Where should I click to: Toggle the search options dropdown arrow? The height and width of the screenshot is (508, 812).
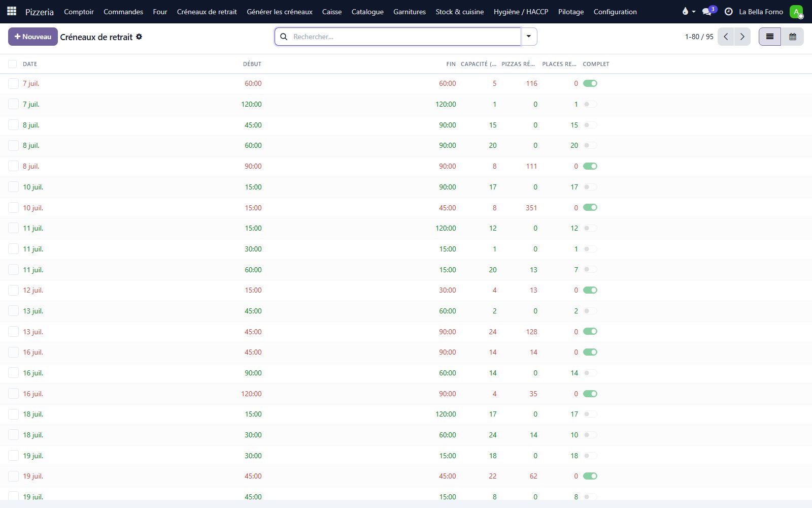click(x=529, y=37)
